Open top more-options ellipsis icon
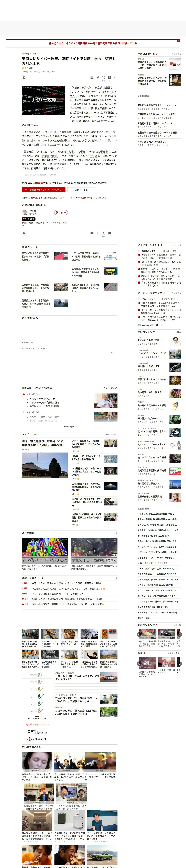This screenshot has height=868, width=186. [x=115, y=78]
